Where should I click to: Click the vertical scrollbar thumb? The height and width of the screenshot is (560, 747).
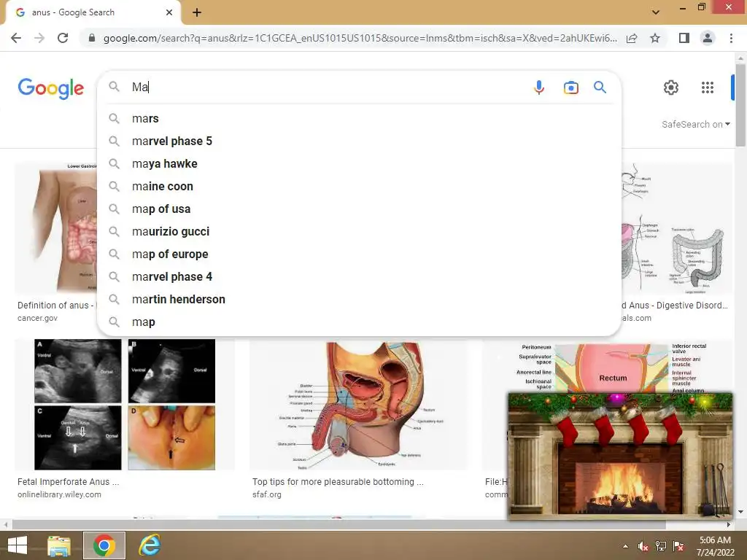tap(740, 105)
